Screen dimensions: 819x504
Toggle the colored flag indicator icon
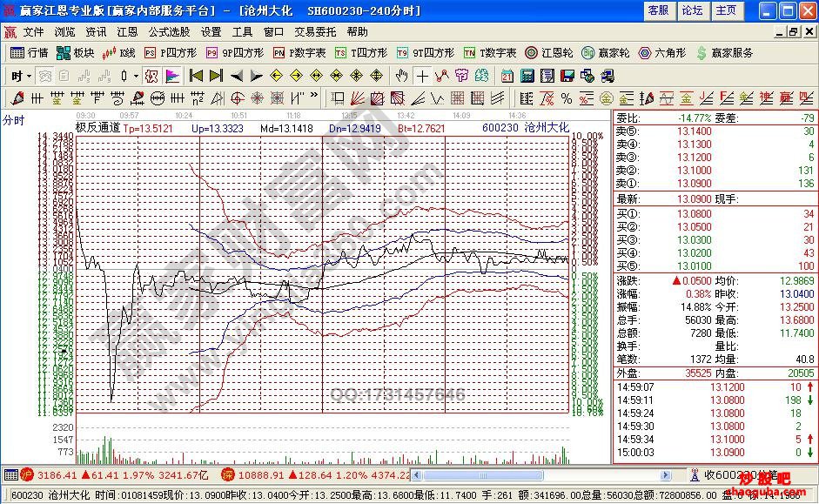(x=172, y=77)
